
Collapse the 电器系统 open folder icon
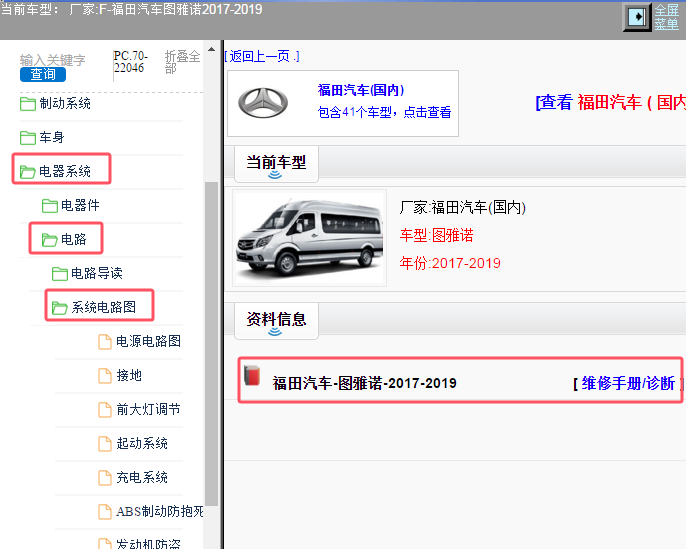28,172
